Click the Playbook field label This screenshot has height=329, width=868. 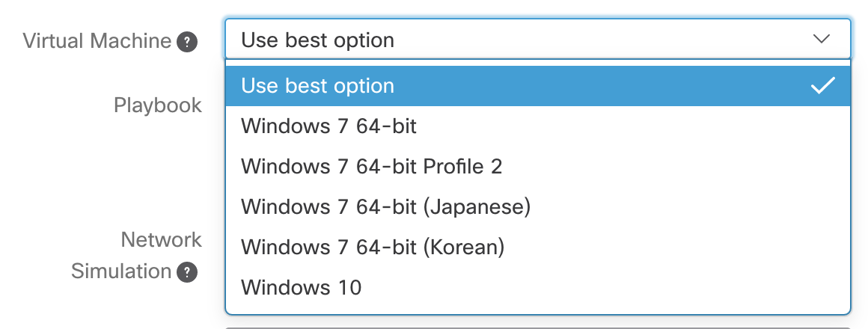click(158, 105)
